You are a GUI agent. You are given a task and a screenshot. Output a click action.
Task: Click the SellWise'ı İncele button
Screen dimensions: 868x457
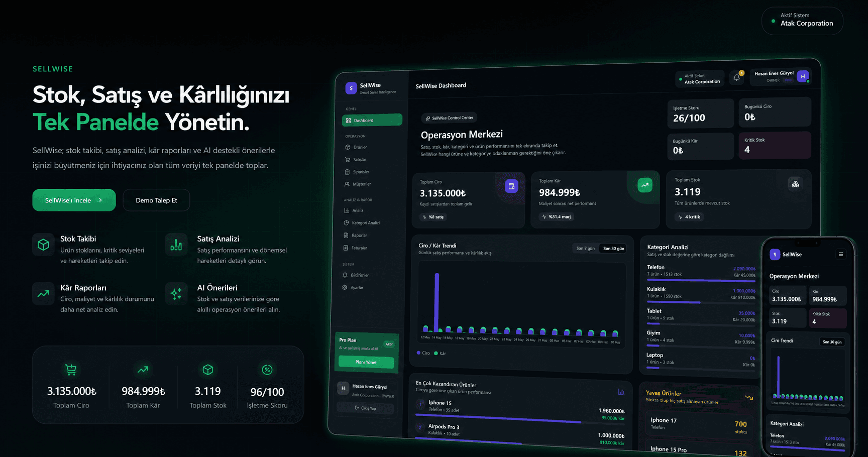pyautogui.click(x=74, y=200)
